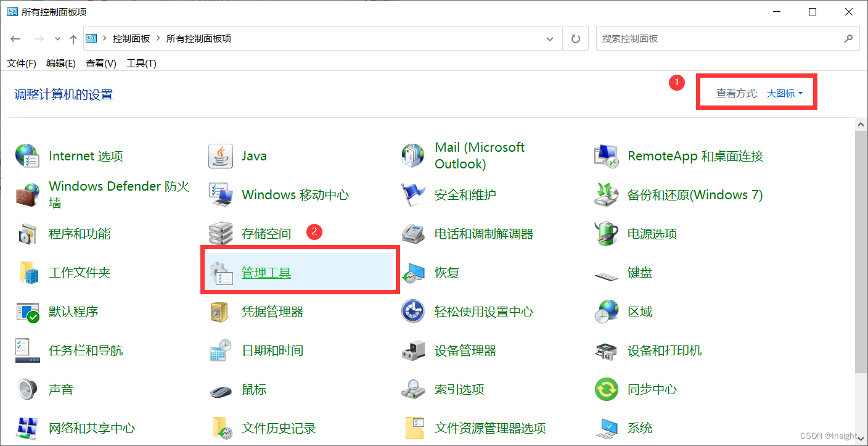Open the 设备管理器 text link
This screenshot has height=446, width=868.
pos(465,350)
